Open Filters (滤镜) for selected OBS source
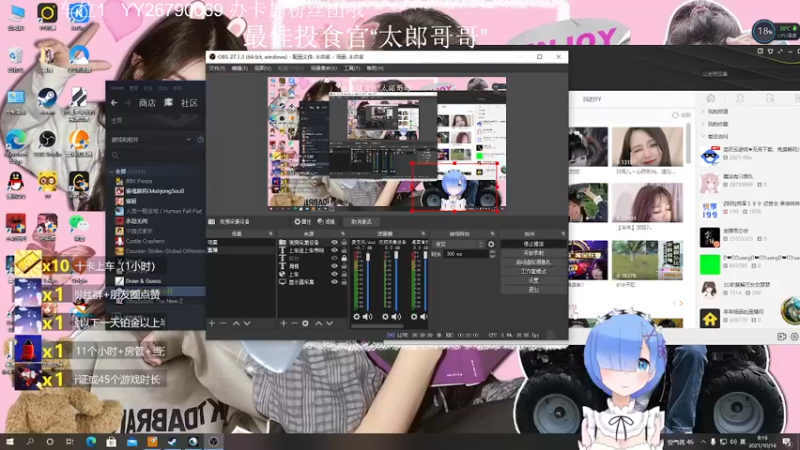The width and height of the screenshot is (800, 450). [x=326, y=222]
